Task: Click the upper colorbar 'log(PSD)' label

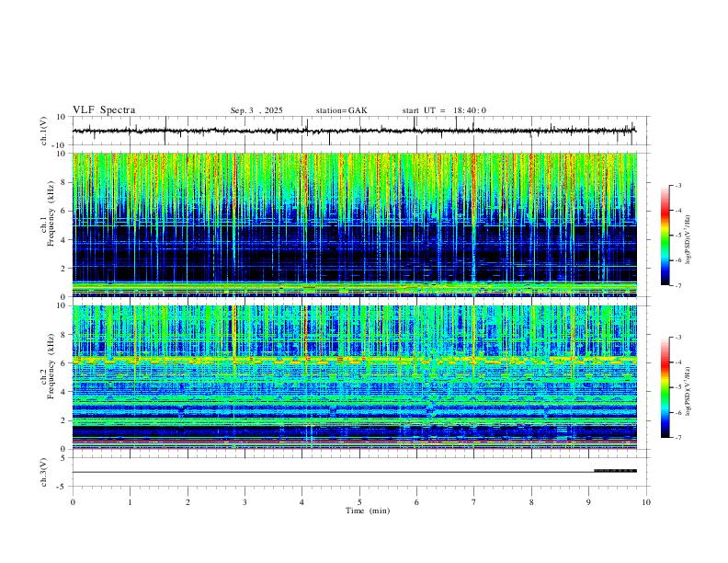Action: point(688,240)
